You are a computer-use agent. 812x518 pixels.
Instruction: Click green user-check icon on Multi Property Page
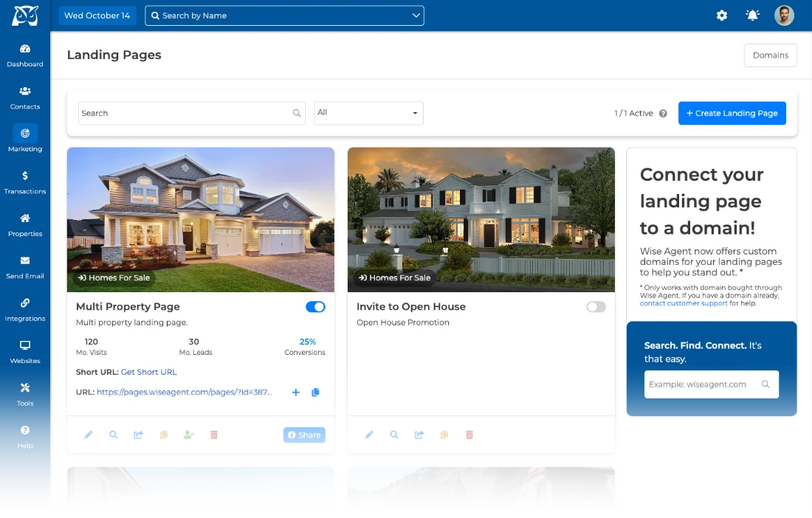[x=189, y=435]
